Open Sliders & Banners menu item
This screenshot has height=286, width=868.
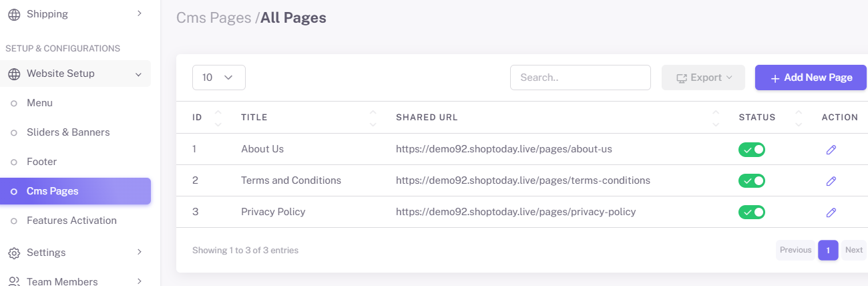click(68, 132)
